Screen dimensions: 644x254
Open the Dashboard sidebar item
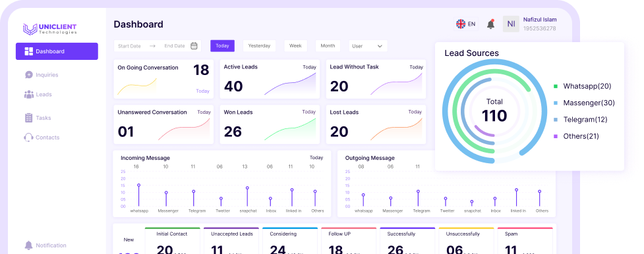pos(57,51)
